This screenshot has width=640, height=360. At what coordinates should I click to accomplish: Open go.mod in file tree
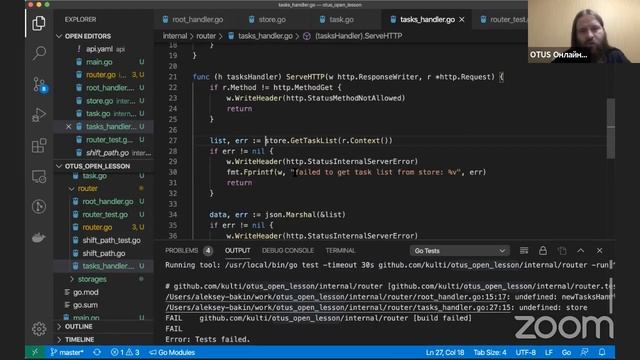pyautogui.click(x=86, y=292)
